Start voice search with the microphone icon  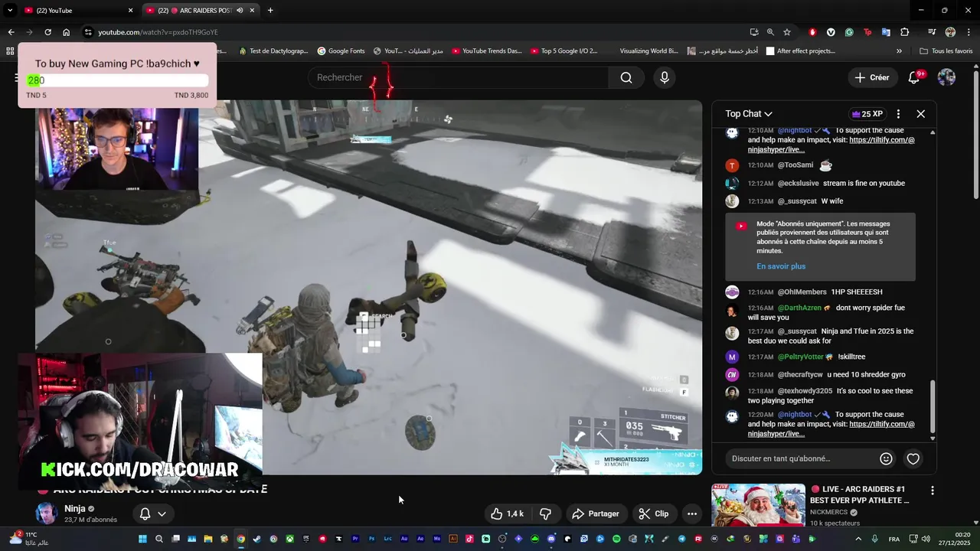(664, 77)
